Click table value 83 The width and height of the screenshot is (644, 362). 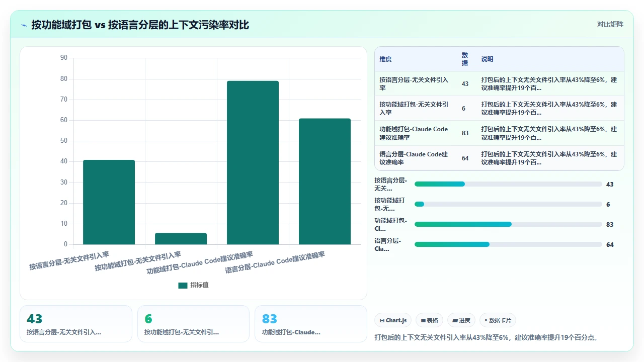(x=465, y=133)
